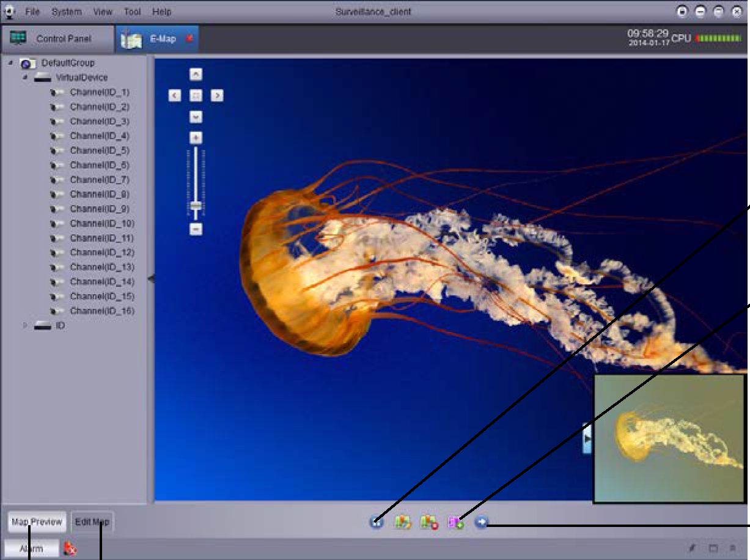Click the edit map icon with pencil
The width and height of the screenshot is (750, 560).
click(x=402, y=523)
